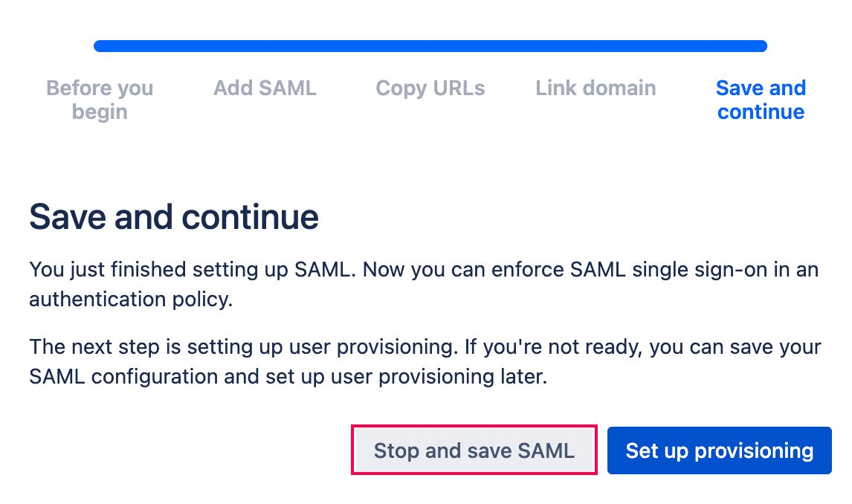Image resolution: width=852 pixels, height=504 pixels.
Task: Click the large Save and continue heading
Action: [x=173, y=217]
